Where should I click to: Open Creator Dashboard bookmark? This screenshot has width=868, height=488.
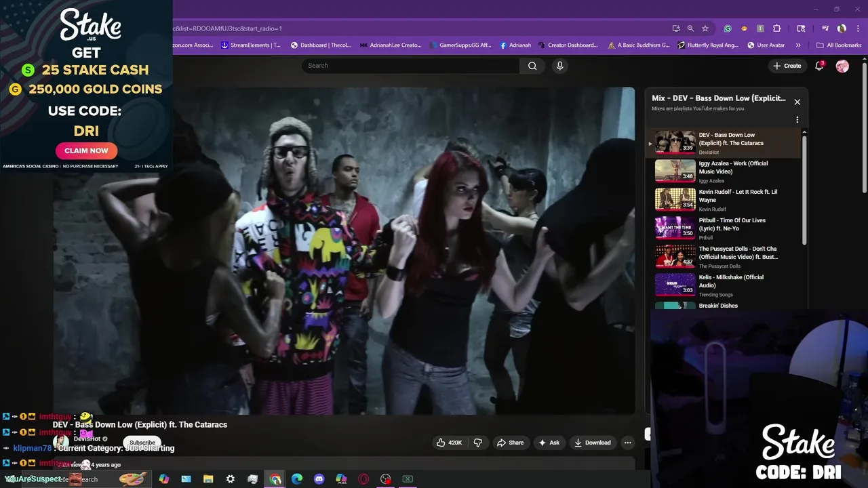568,45
